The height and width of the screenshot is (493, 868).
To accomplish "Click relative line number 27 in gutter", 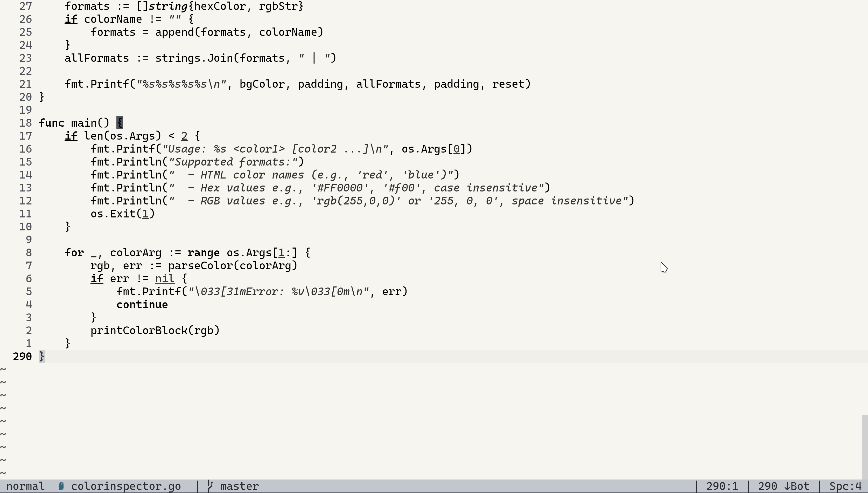I will (x=26, y=6).
